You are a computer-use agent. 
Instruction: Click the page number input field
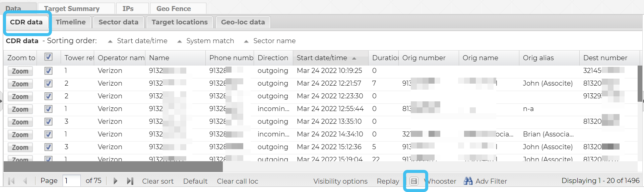click(72, 181)
